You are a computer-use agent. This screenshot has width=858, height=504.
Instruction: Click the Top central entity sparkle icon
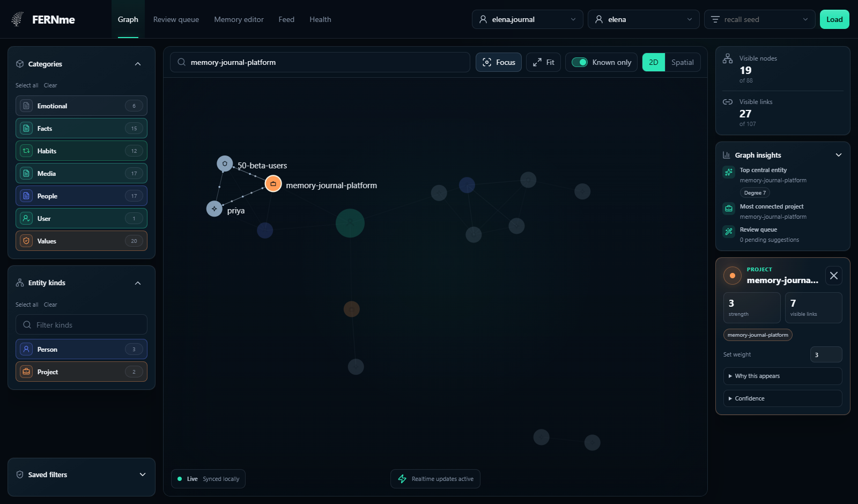(729, 172)
